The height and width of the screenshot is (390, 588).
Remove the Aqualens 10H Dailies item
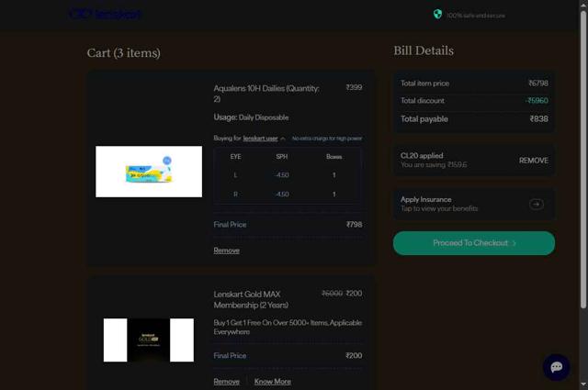click(x=227, y=251)
